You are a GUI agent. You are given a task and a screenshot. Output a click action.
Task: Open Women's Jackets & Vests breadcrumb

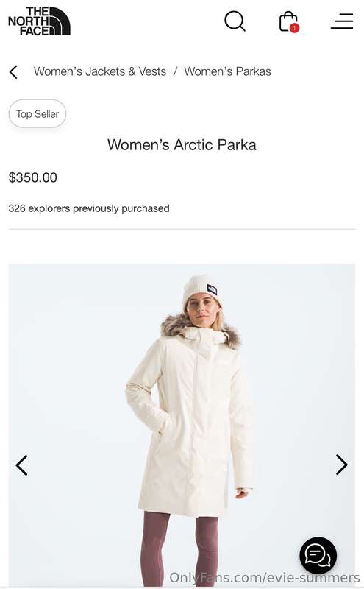click(100, 71)
